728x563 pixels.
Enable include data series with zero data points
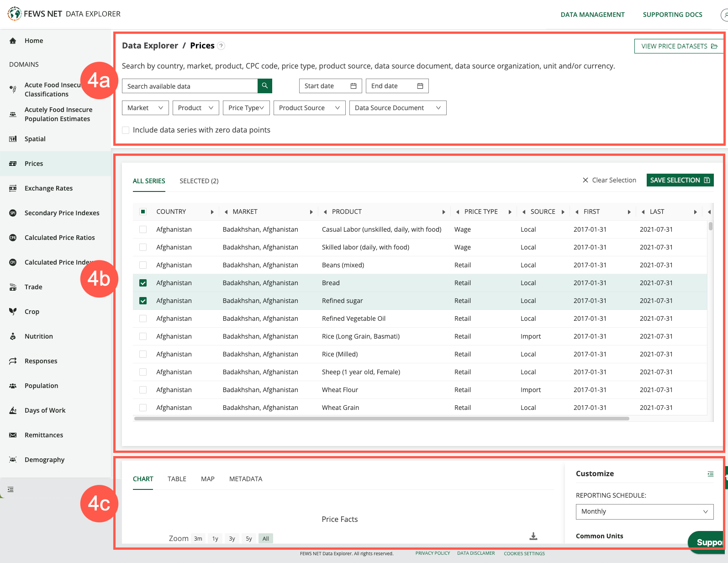126,130
